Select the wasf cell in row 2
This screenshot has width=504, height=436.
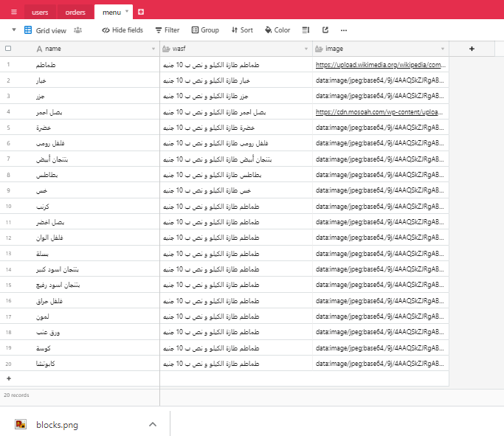[236, 80]
